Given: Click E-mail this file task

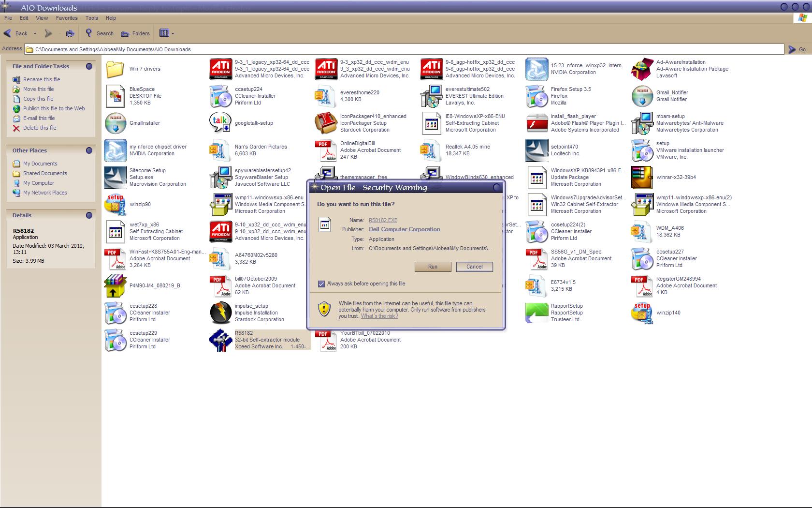Looking at the screenshot, I should pyautogui.click(x=39, y=118).
